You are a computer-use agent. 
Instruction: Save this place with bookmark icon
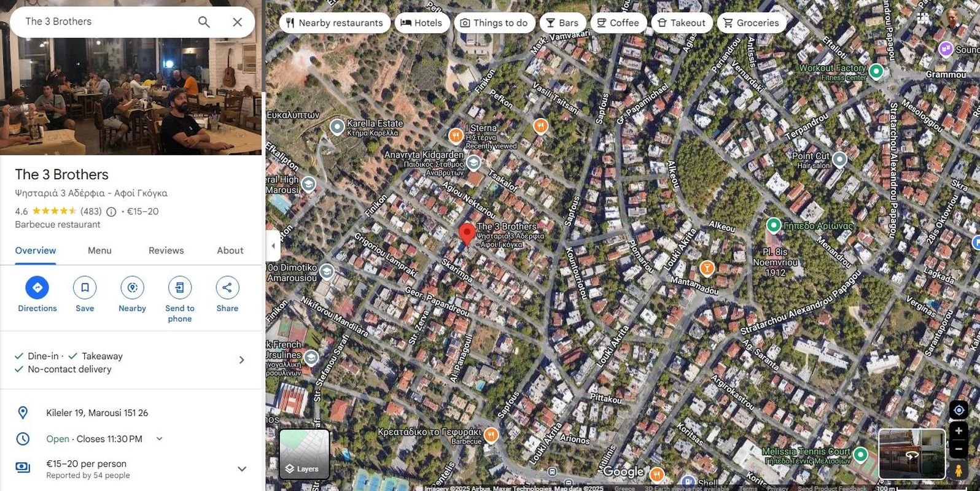pyautogui.click(x=85, y=287)
